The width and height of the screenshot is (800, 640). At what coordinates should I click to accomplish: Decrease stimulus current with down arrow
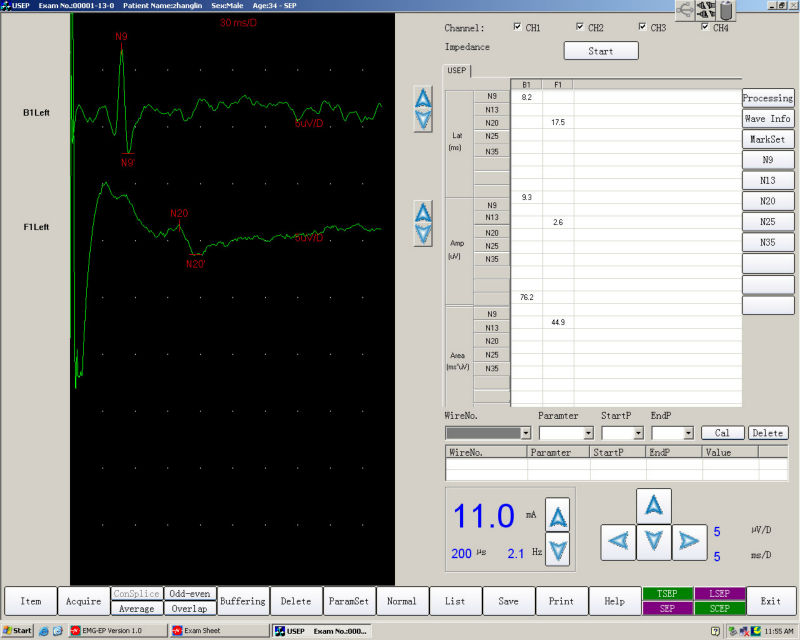click(x=558, y=550)
